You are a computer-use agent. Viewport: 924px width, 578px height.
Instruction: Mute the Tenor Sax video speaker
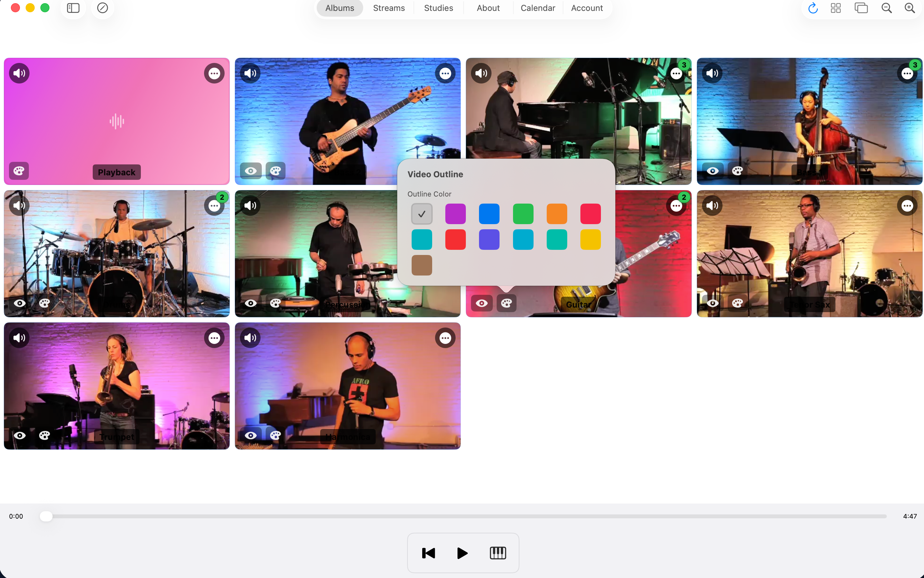pos(712,206)
